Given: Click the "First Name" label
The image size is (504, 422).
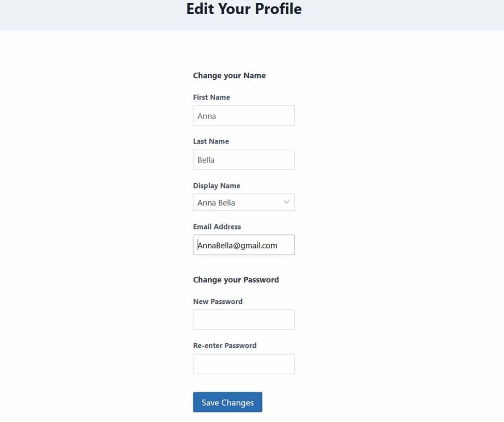Looking at the screenshot, I should pos(211,97).
